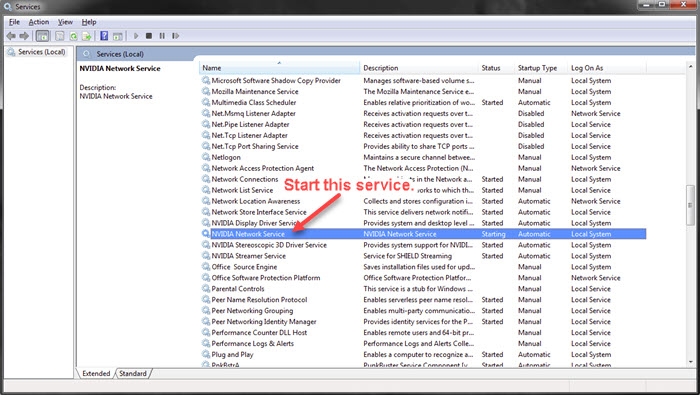Click the gear icon of NVIDIA Network Service
This screenshot has width=700, height=395.
pos(206,234)
